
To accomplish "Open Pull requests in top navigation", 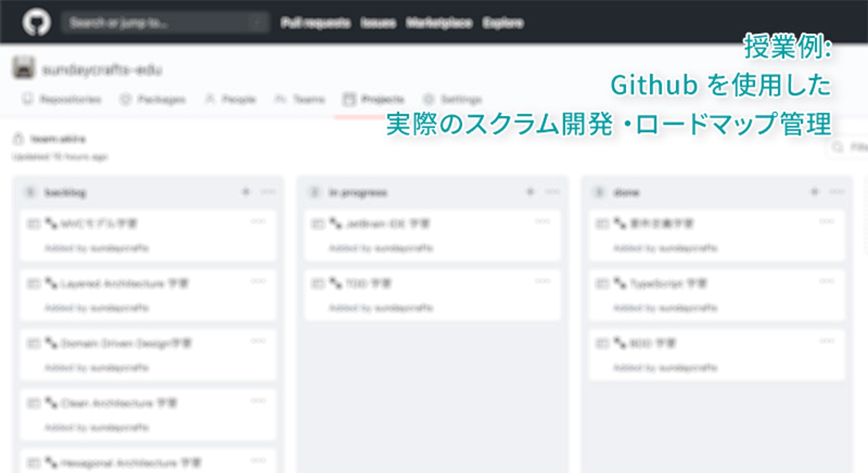I will pos(316,23).
